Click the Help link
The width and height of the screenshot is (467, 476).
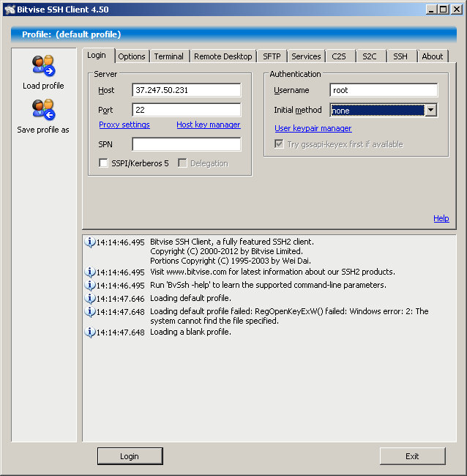click(441, 218)
